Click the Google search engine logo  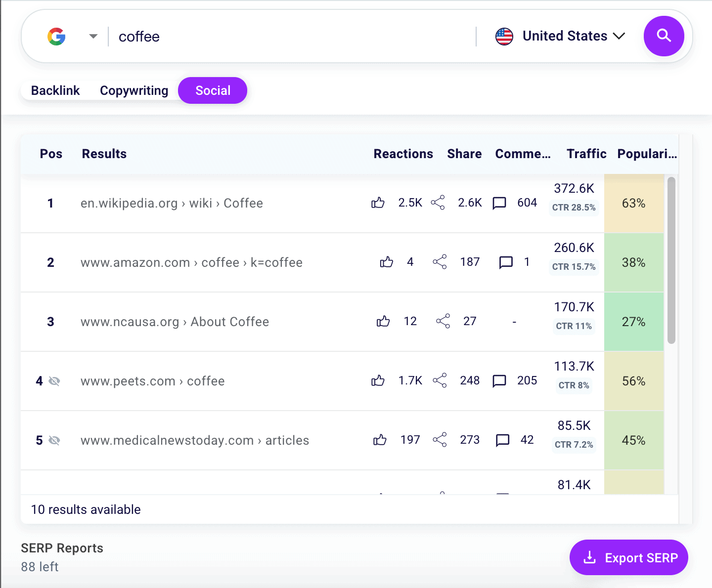point(56,36)
